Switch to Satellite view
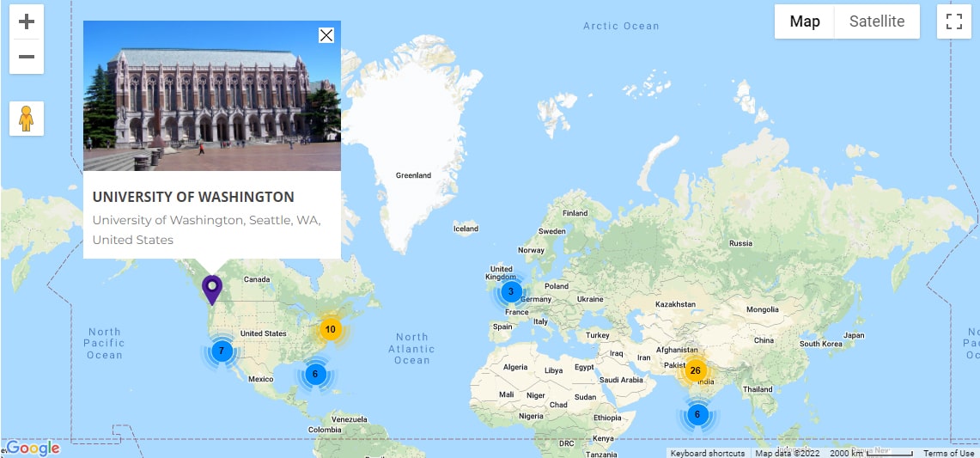980x458 pixels. pyautogui.click(x=877, y=21)
